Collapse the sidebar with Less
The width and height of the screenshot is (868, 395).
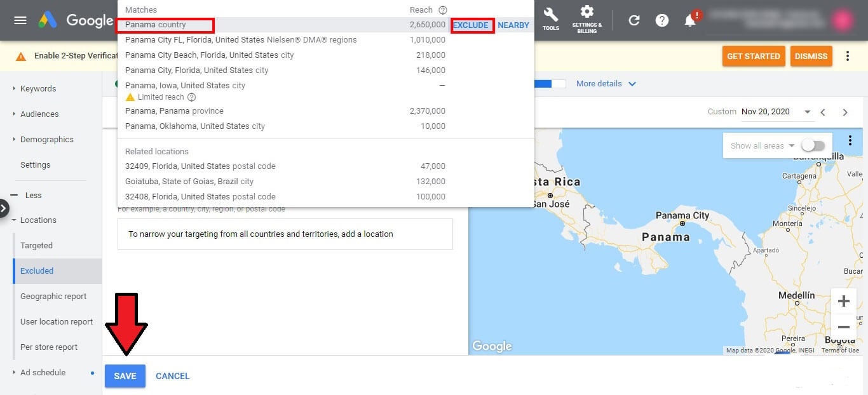pyautogui.click(x=33, y=196)
